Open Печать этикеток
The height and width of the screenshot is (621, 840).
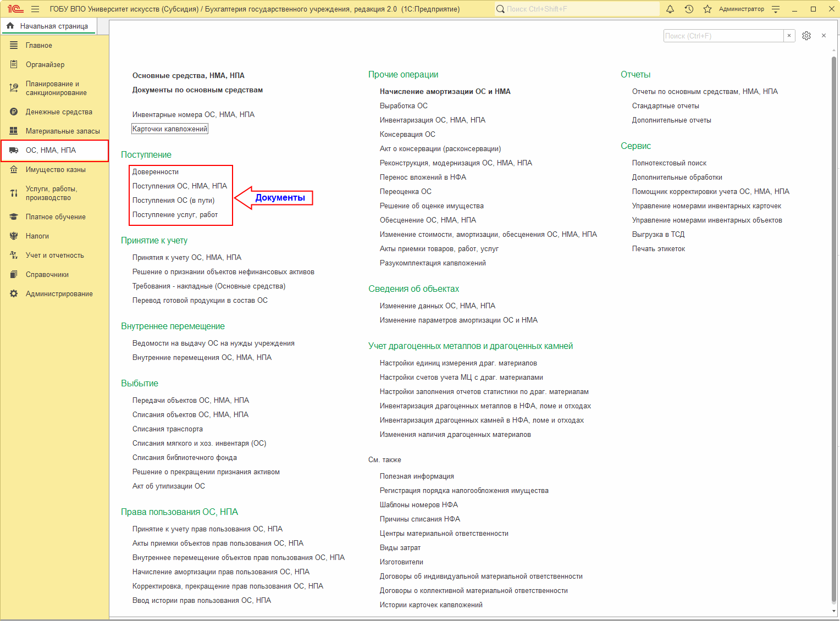point(659,248)
